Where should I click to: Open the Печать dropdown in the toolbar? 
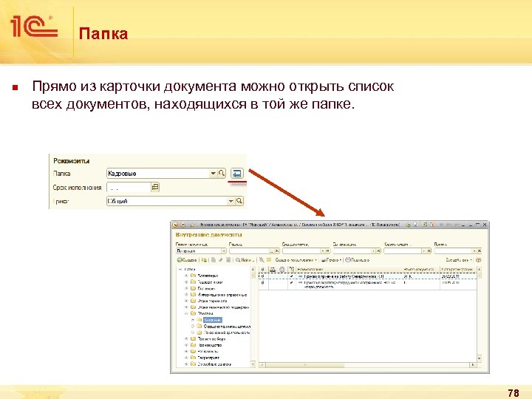[331, 260]
